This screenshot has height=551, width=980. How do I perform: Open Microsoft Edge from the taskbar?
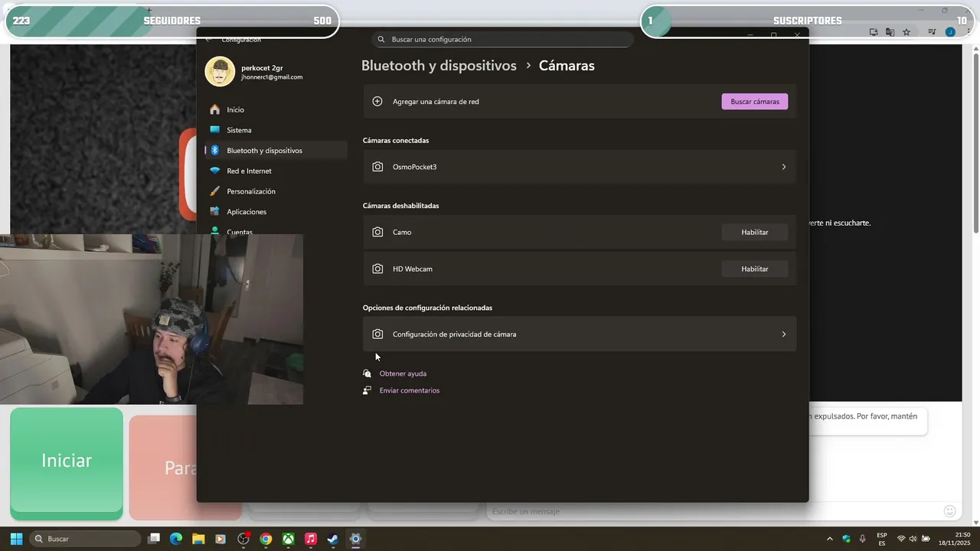pyautogui.click(x=176, y=539)
